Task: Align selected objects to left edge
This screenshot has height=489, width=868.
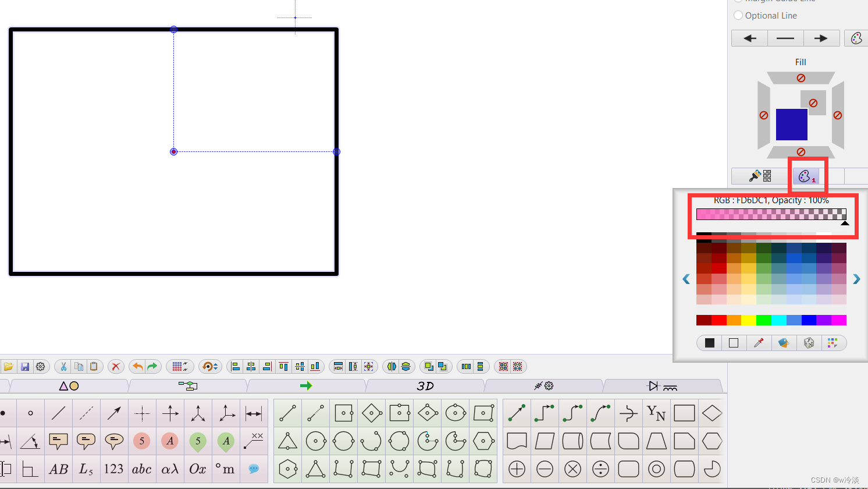Action: [x=236, y=367]
